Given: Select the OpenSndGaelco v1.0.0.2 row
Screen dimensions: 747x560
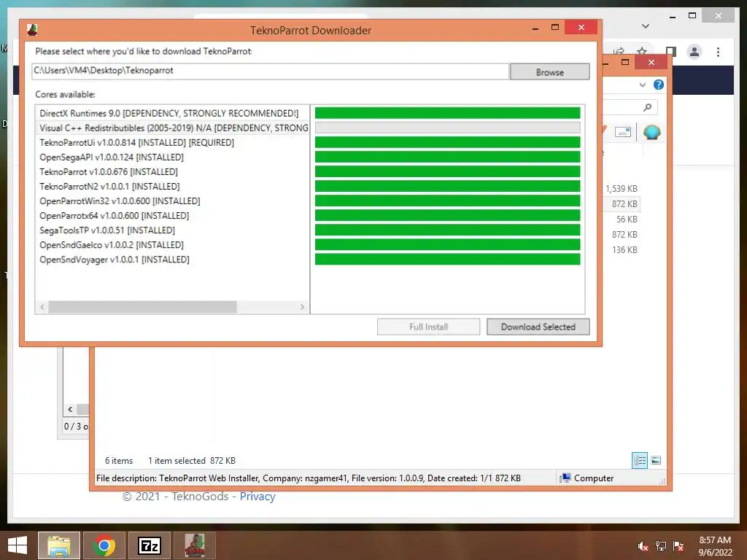Looking at the screenshot, I should tap(172, 245).
